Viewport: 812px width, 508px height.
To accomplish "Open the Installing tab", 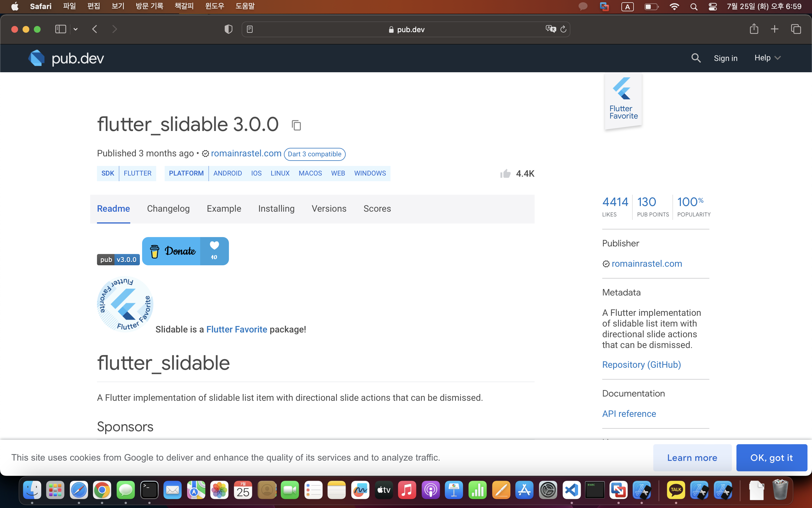I will tap(276, 208).
